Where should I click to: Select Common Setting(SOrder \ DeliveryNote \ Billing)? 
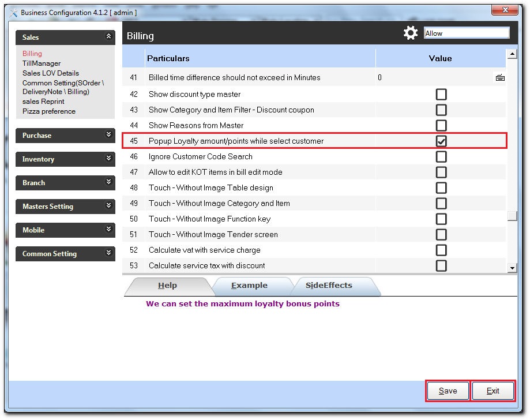click(x=63, y=87)
